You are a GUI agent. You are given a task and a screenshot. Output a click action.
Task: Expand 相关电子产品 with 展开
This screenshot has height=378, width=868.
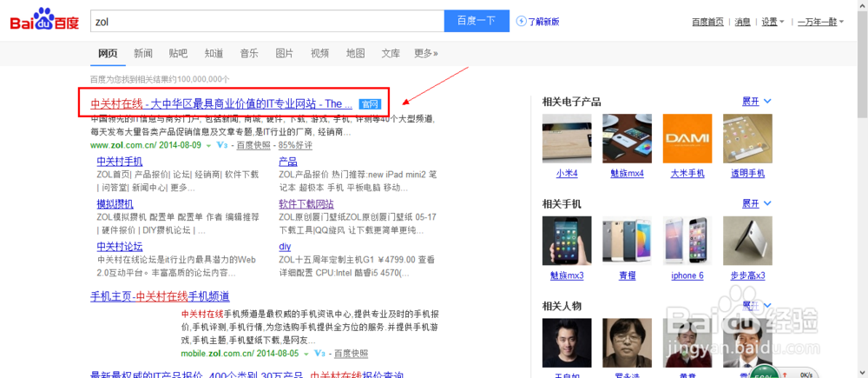[x=757, y=102]
